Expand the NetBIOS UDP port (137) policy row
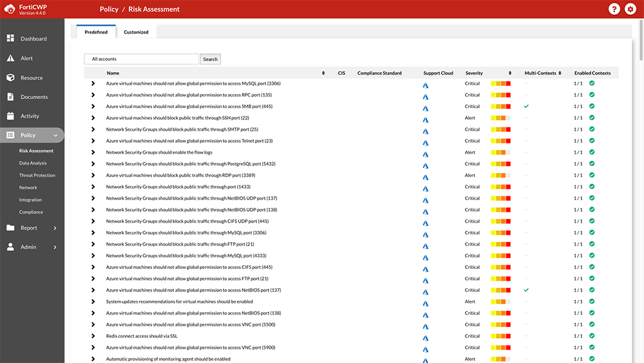 click(x=93, y=198)
